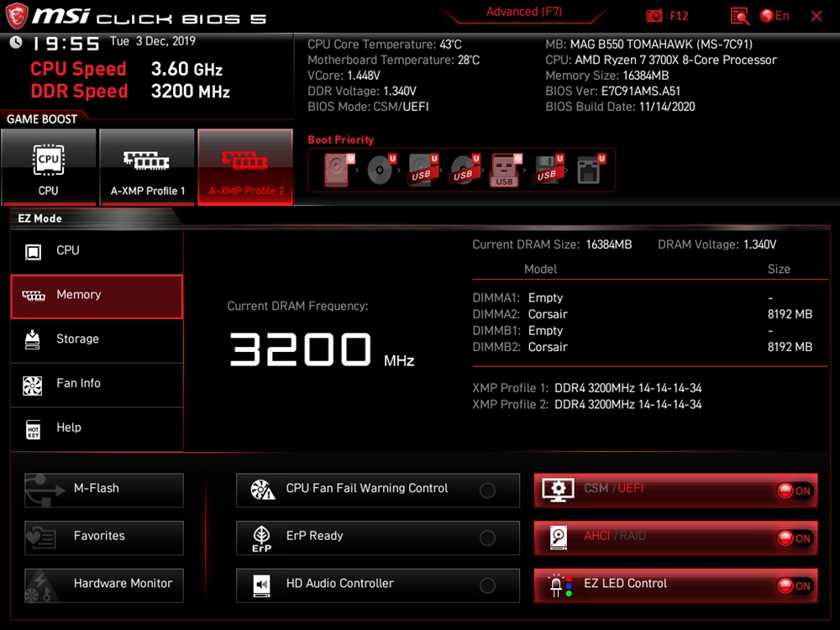Toggle the ErP Ready option

[487, 538]
